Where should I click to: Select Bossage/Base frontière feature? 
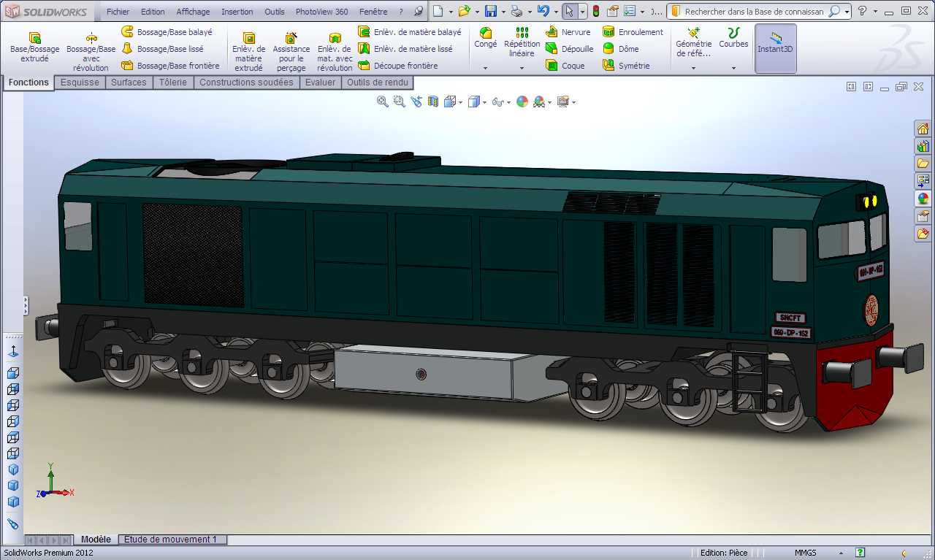tap(170, 66)
